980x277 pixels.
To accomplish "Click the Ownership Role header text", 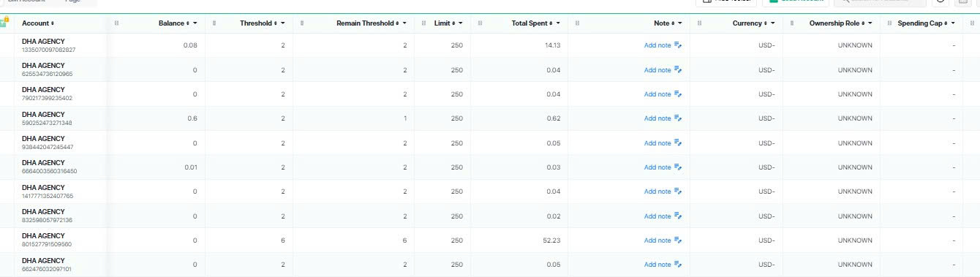I will pos(837,23).
